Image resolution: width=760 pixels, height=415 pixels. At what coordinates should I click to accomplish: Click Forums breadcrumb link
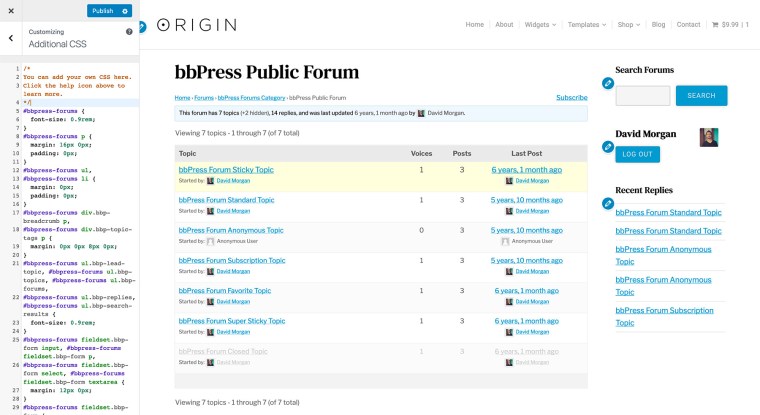204,97
